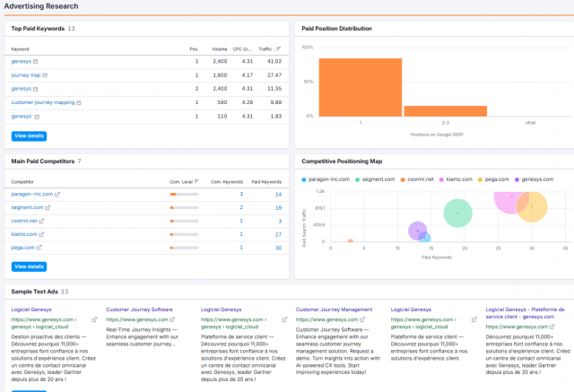The width and height of the screenshot is (574, 392).
Task: Sort keywords table by Traffic column icon
Action: [279, 48]
